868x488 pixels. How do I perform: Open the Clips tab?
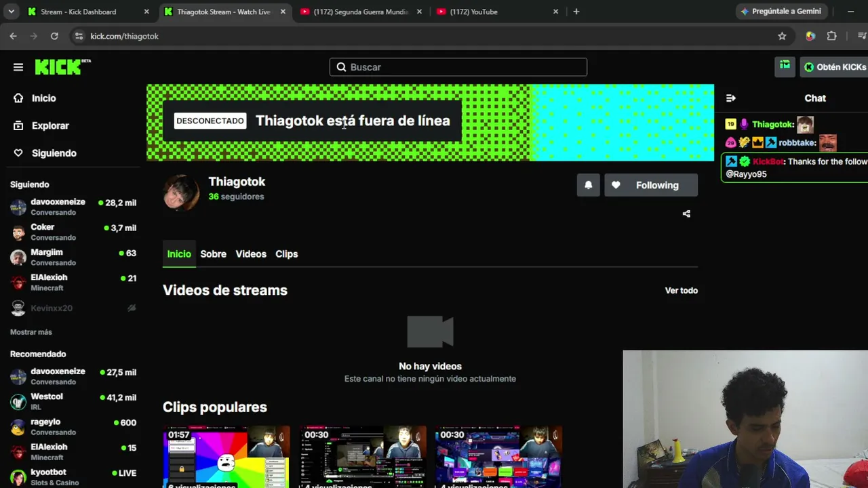[287, 254]
